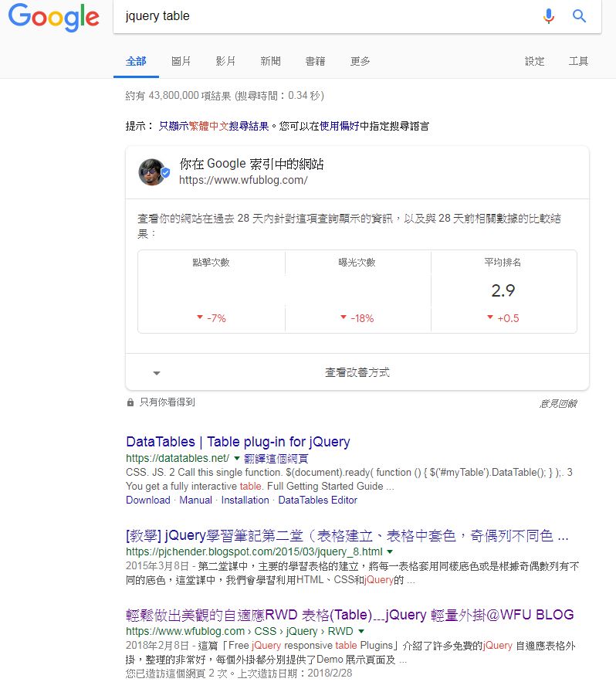Start voice search with microphone icon

click(x=549, y=16)
